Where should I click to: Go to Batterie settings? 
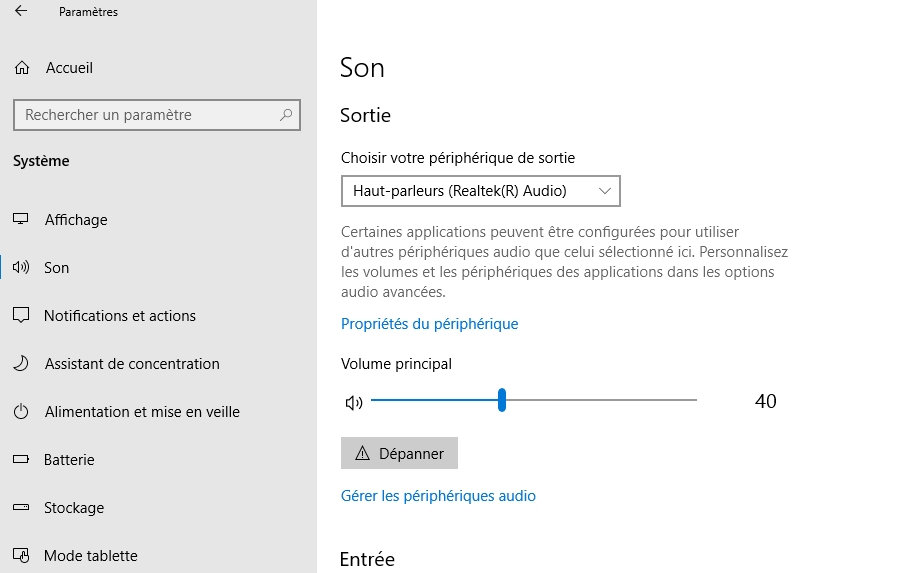coord(69,460)
